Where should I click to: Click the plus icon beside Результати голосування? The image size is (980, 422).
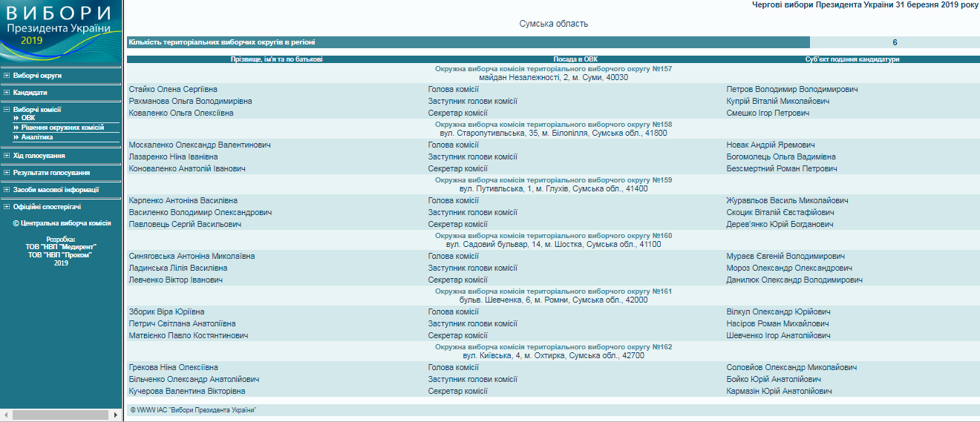(x=7, y=173)
